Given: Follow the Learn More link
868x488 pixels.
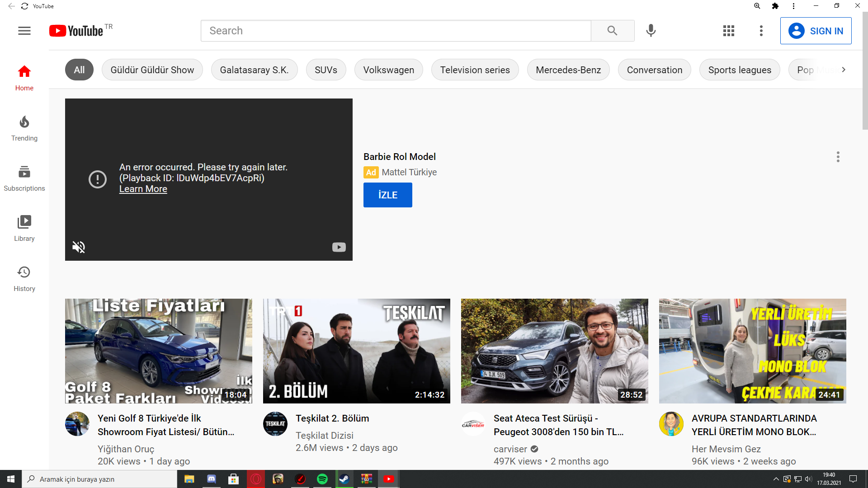Looking at the screenshot, I should click(x=143, y=189).
